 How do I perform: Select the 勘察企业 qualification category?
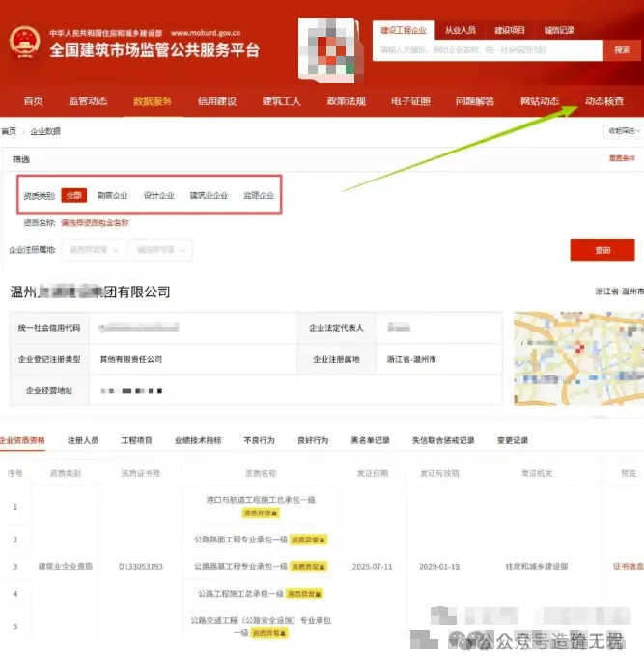(113, 195)
